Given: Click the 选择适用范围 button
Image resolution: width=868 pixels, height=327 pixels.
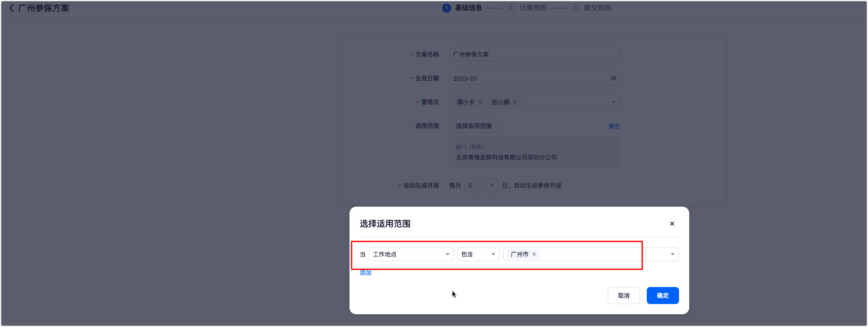Looking at the screenshot, I should (x=473, y=126).
